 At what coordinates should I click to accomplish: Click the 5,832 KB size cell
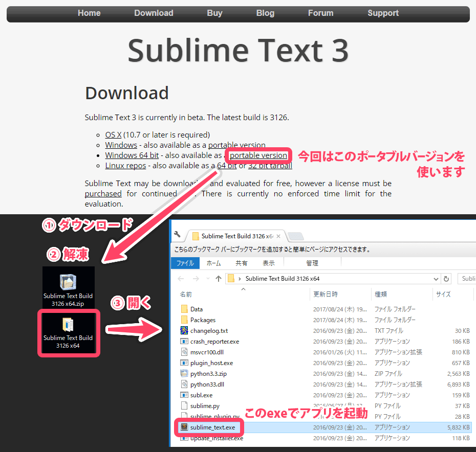459,427
